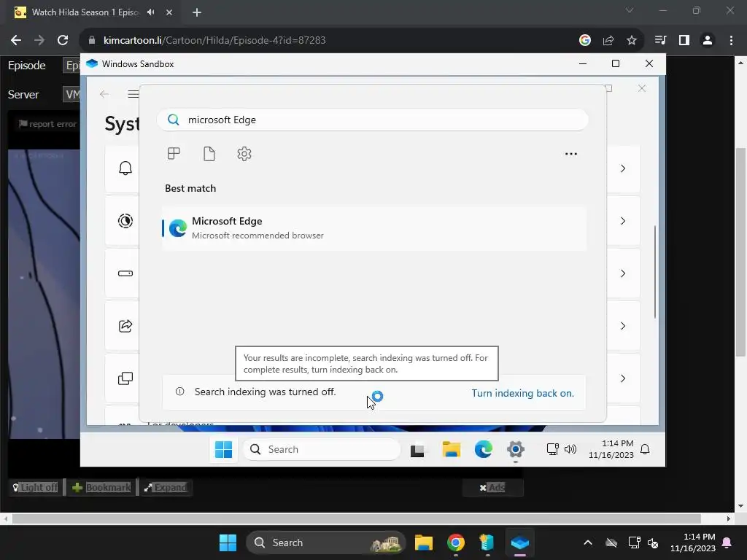This screenshot has height=560, width=747.
Task: Click the search box with 'microsoft Edge'
Action: (373, 120)
